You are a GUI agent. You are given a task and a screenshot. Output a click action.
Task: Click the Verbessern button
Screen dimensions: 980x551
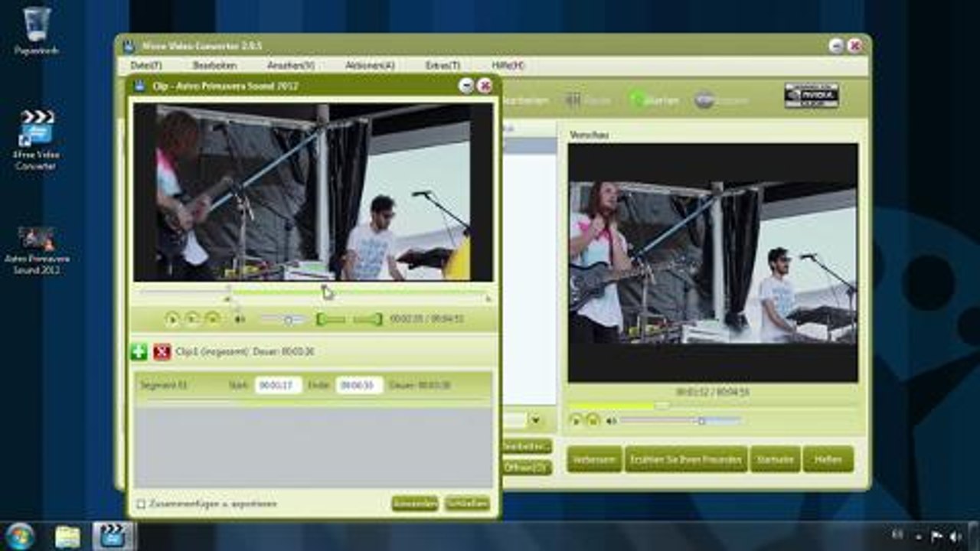(594, 460)
